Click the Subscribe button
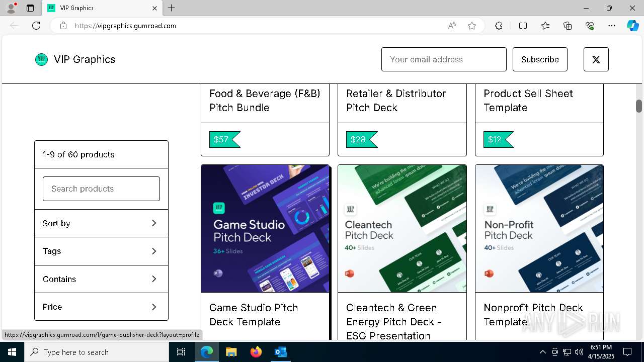This screenshot has height=362, width=644. pyautogui.click(x=540, y=59)
